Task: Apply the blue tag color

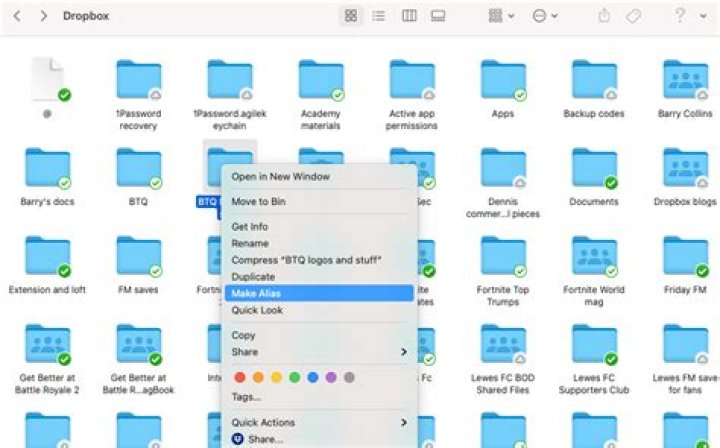Action: 313,377
